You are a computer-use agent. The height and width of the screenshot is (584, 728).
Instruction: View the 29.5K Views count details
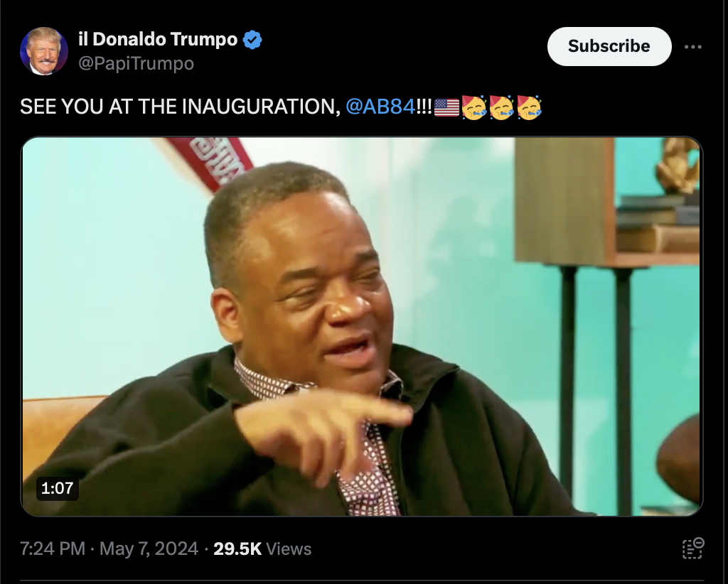[262, 548]
